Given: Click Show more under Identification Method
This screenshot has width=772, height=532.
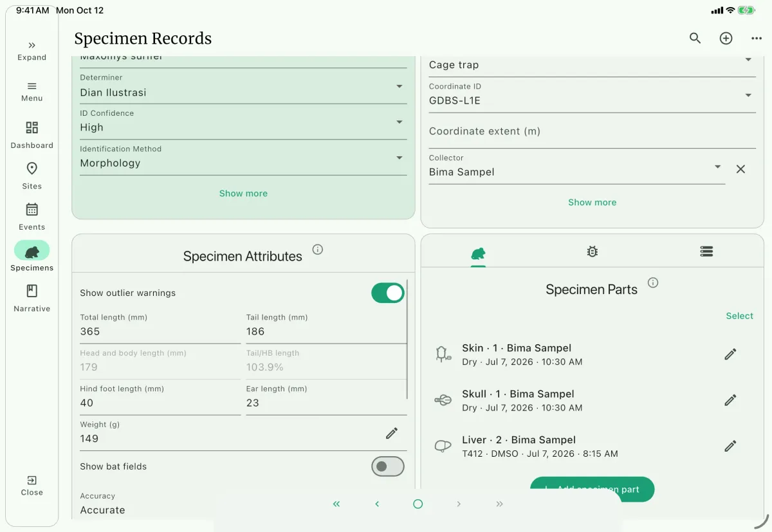Looking at the screenshot, I should point(243,193).
